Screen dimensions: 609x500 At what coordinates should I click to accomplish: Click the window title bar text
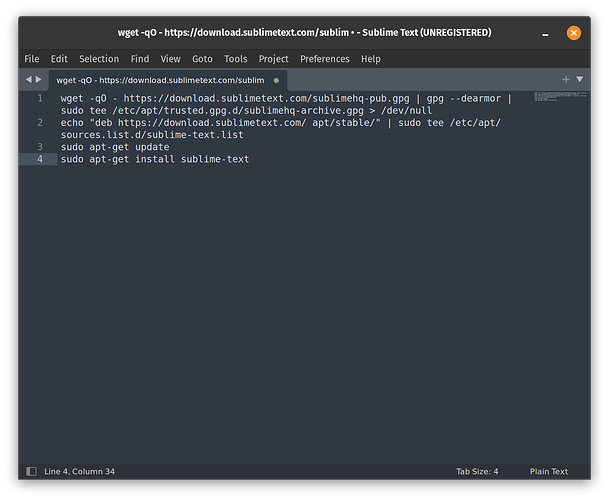point(304,33)
